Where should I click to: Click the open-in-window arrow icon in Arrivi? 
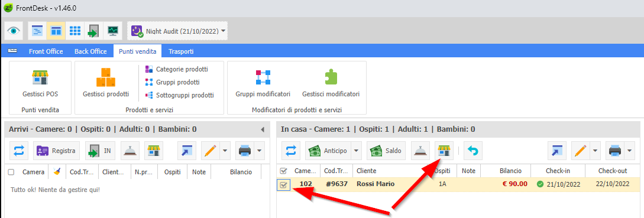[x=187, y=151]
